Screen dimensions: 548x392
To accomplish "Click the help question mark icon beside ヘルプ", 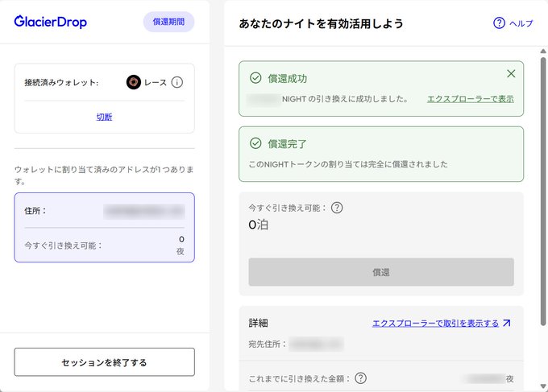I will [x=499, y=23].
